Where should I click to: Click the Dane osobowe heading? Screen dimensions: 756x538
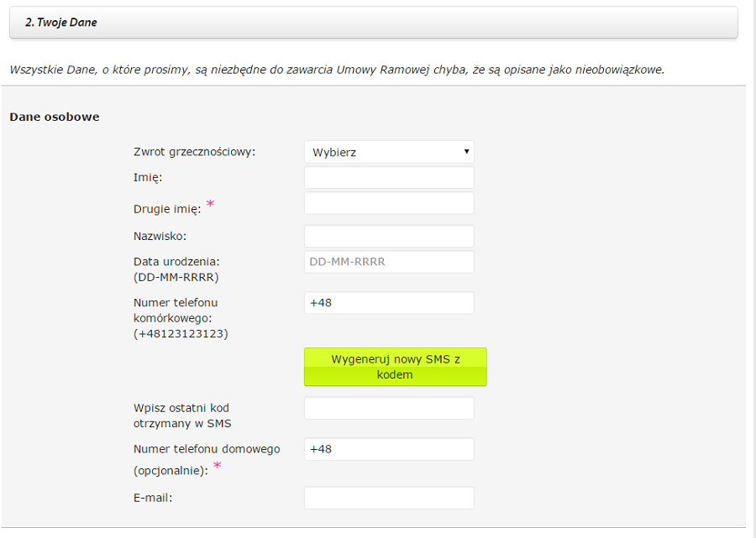coord(55,117)
